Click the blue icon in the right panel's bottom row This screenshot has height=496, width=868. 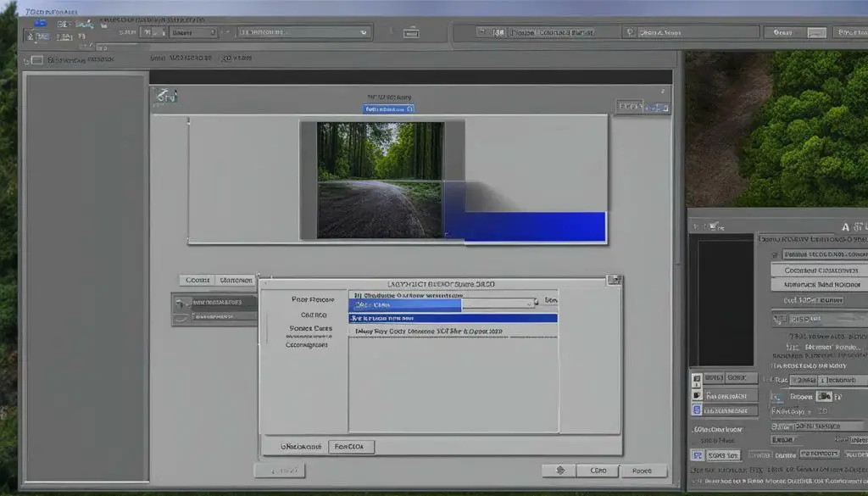(x=698, y=455)
